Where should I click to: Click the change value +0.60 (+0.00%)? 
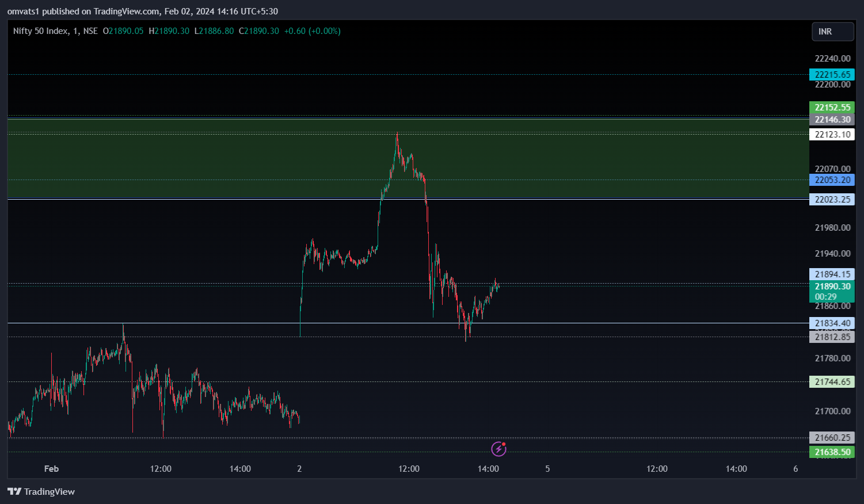313,31
